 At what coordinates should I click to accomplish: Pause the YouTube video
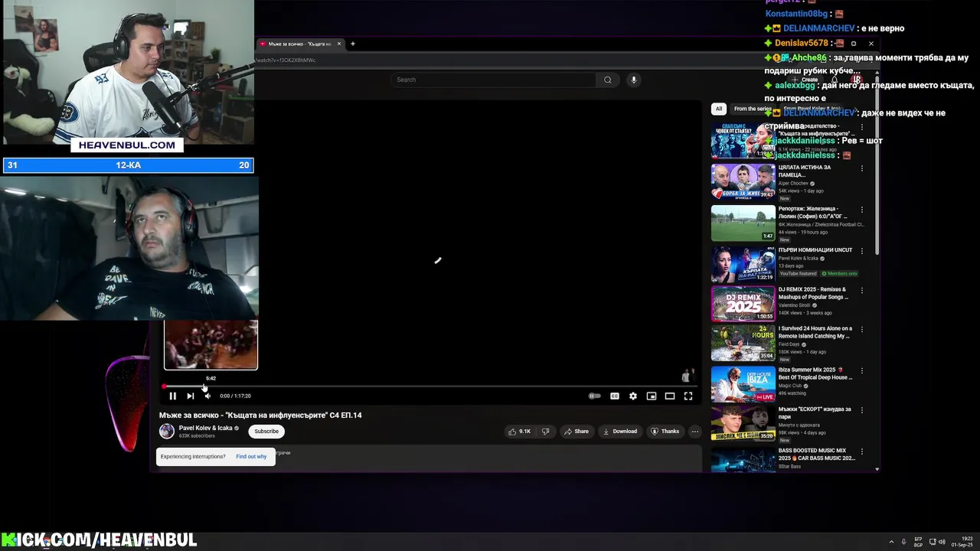tap(172, 396)
